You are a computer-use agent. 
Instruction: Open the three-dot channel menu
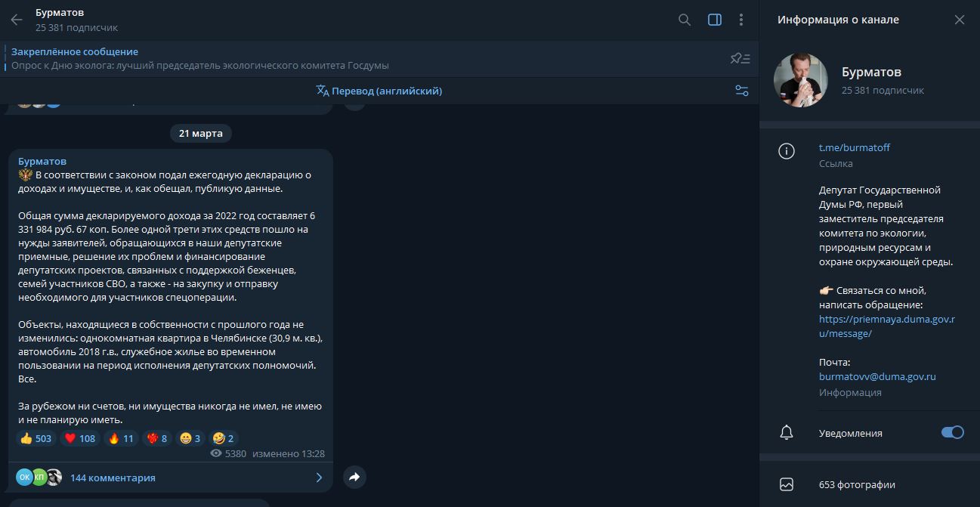tap(741, 20)
